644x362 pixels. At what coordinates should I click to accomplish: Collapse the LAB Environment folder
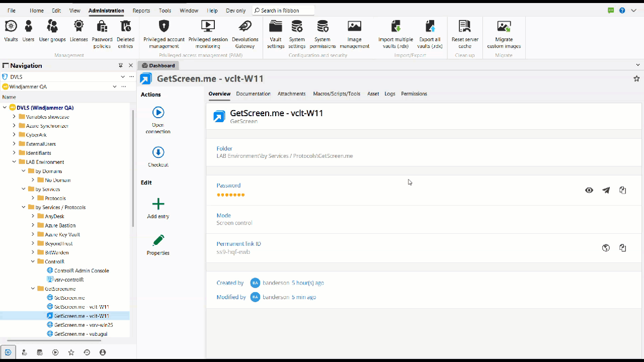[14, 162]
